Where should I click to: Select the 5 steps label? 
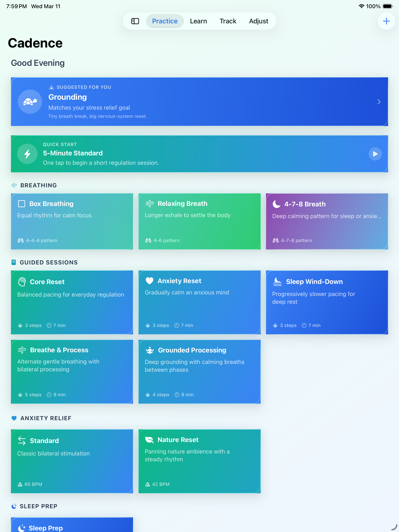click(x=33, y=395)
